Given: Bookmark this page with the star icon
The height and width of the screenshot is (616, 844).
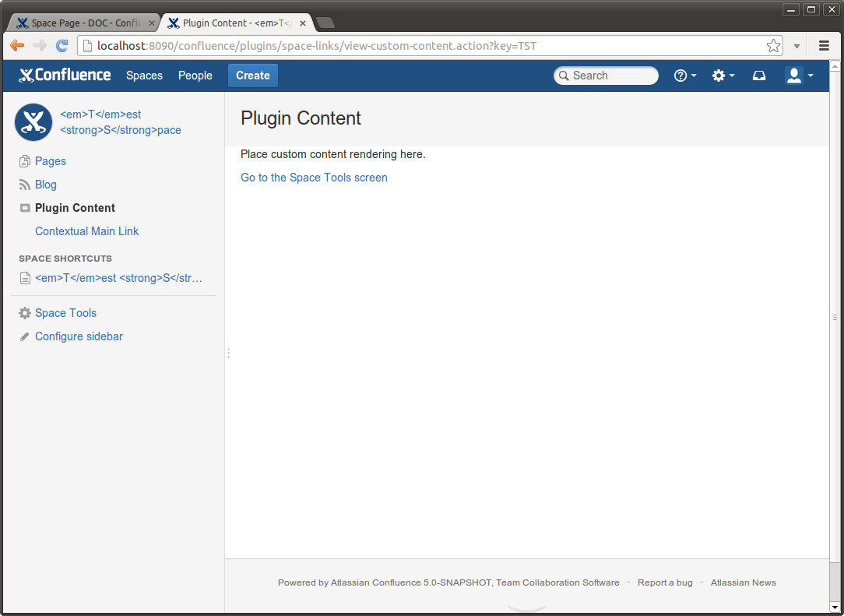Looking at the screenshot, I should (773, 46).
